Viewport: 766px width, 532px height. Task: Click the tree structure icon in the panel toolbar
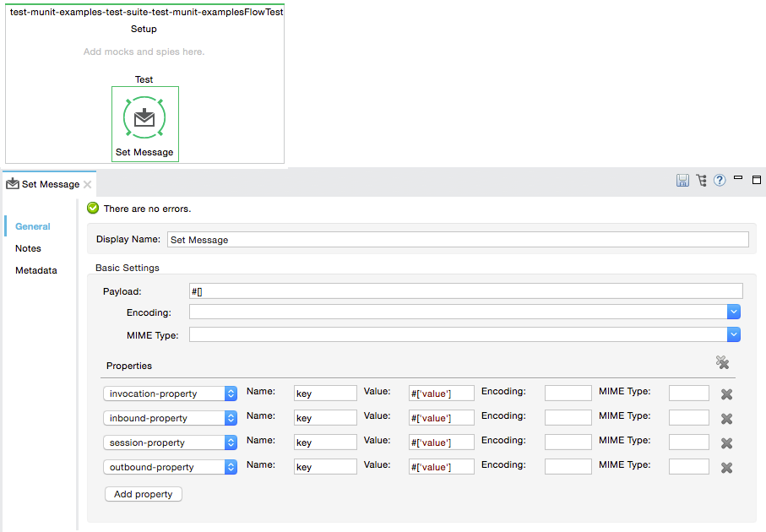click(701, 181)
